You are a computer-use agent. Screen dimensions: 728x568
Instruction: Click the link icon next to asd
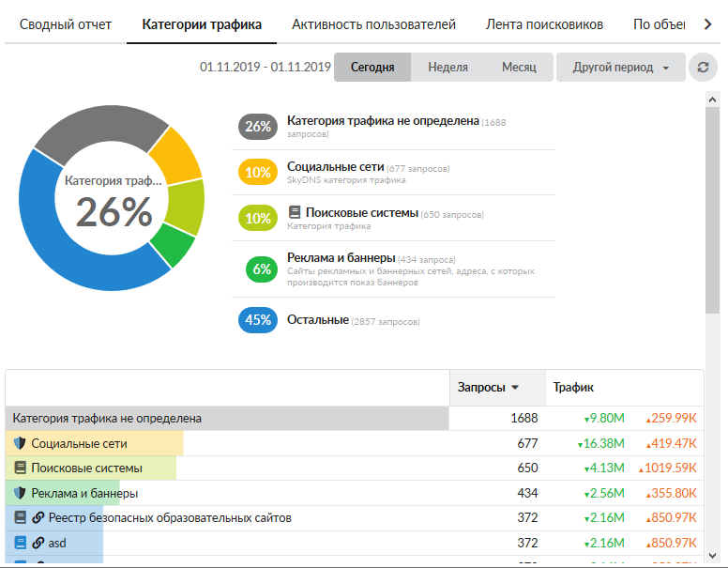click(38, 543)
